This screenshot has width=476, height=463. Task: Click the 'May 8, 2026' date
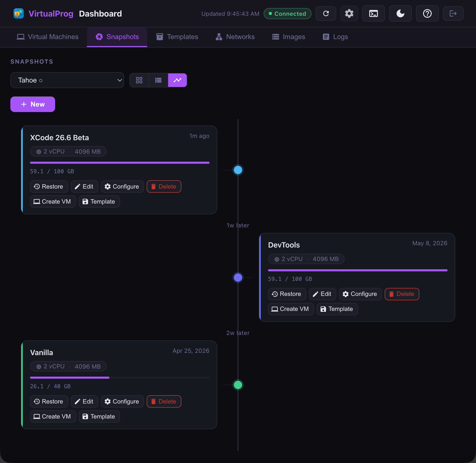pos(430,243)
